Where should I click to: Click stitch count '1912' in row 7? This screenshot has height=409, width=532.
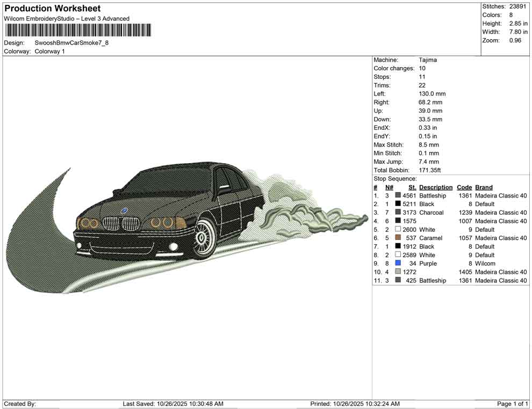[x=409, y=246]
